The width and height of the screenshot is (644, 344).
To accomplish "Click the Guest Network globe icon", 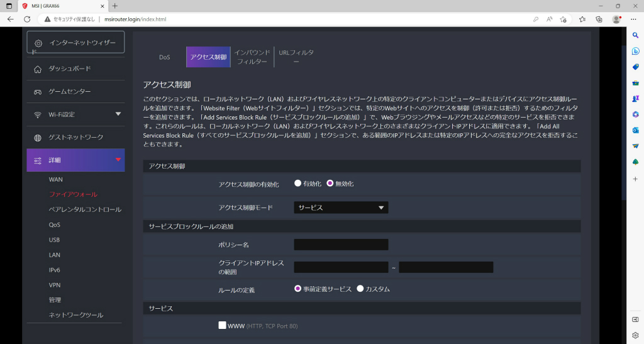I will 38,138.
